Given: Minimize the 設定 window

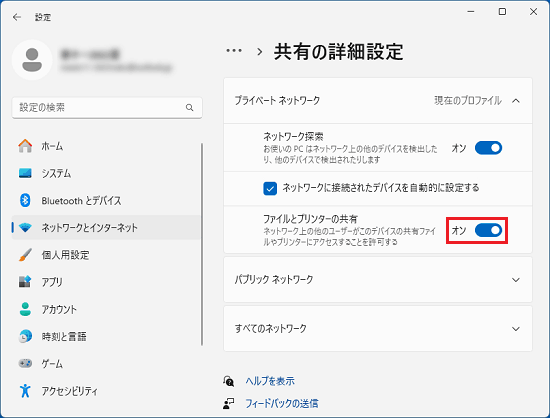Looking at the screenshot, I should coord(471,12).
